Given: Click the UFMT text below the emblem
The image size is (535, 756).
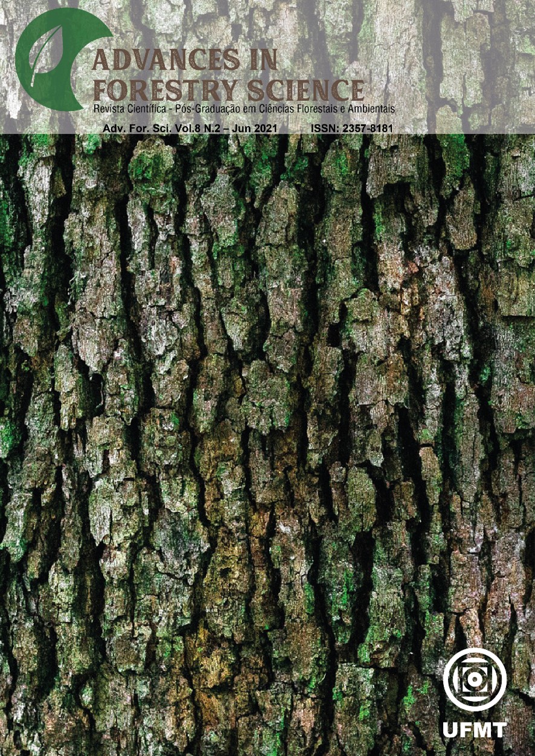Looking at the screenshot, I should click(475, 729).
